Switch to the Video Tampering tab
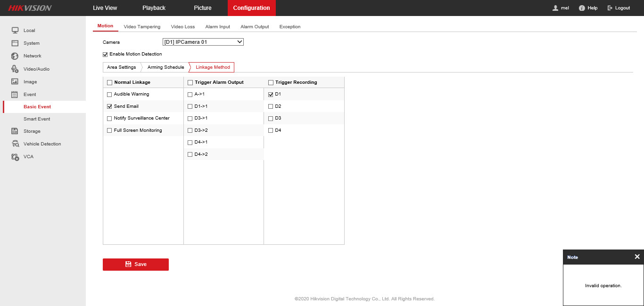This screenshot has width=644, height=306. point(142,27)
